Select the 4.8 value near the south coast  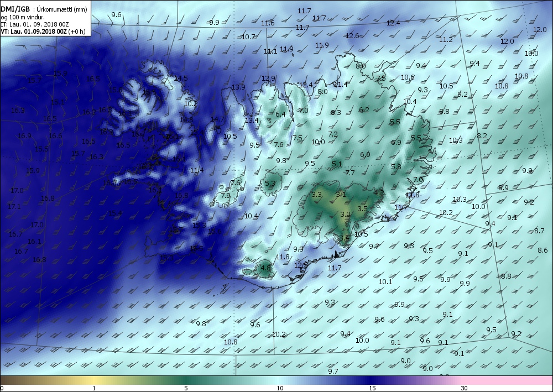tap(265, 268)
